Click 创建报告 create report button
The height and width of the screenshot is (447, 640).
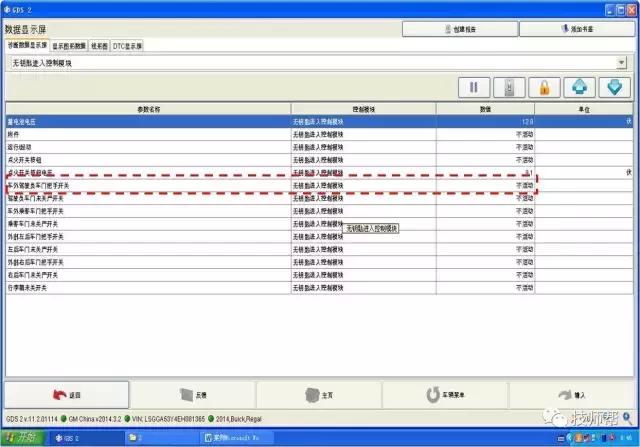point(460,29)
